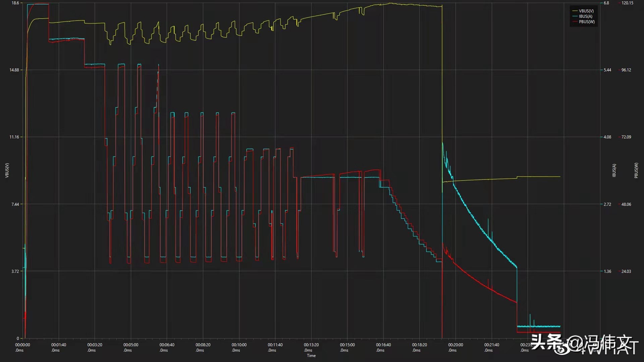
Task: Select the 00:10:00 time tick label
Action: coord(239,345)
